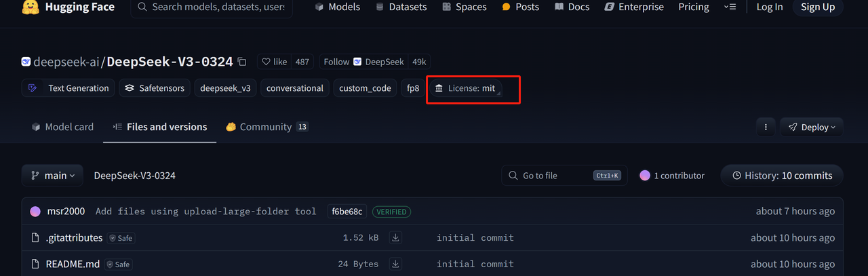
Task: Open the three-dot more options menu
Action: tap(766, 127)
